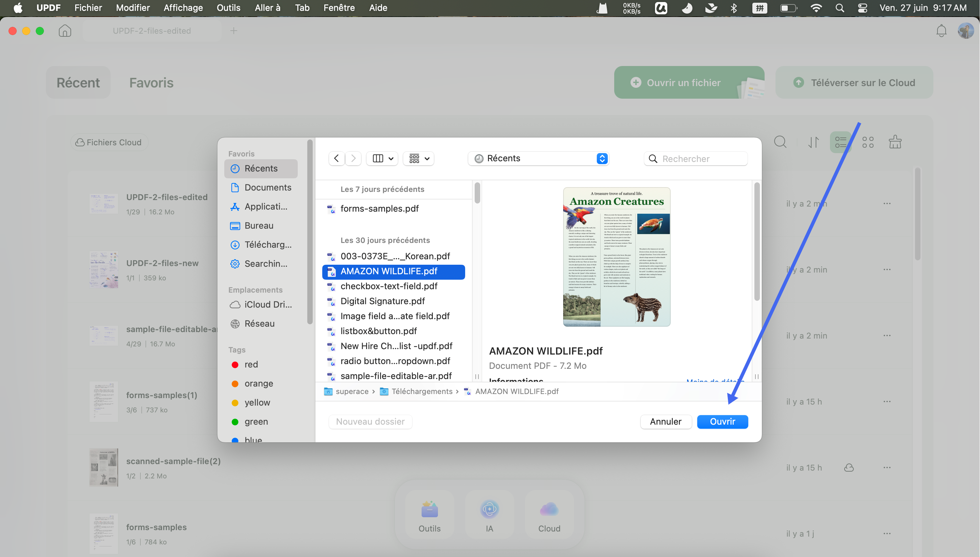
Task: Open the column view options dropdown
Action: [x=382, y=158]
